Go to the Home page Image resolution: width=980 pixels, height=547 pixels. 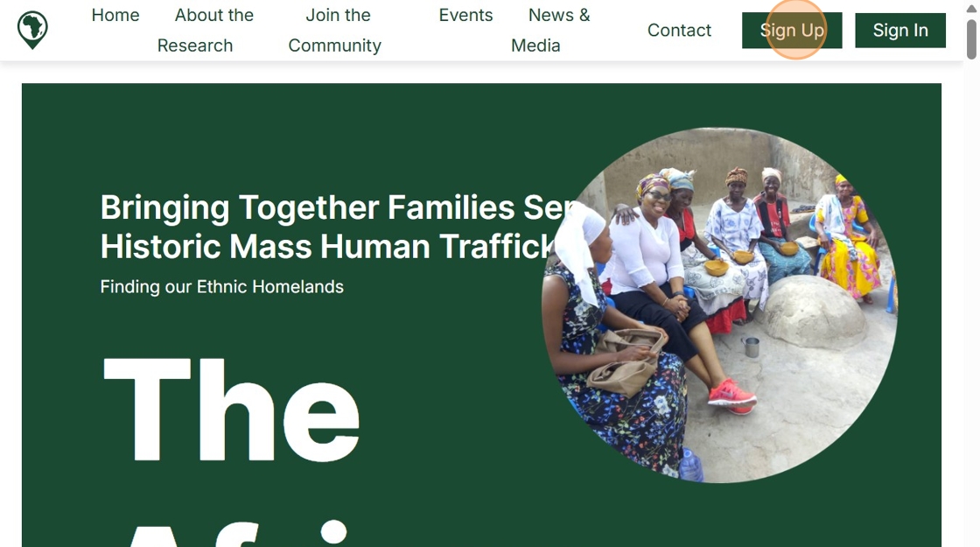pyautogui.click(x=115, y=15)
